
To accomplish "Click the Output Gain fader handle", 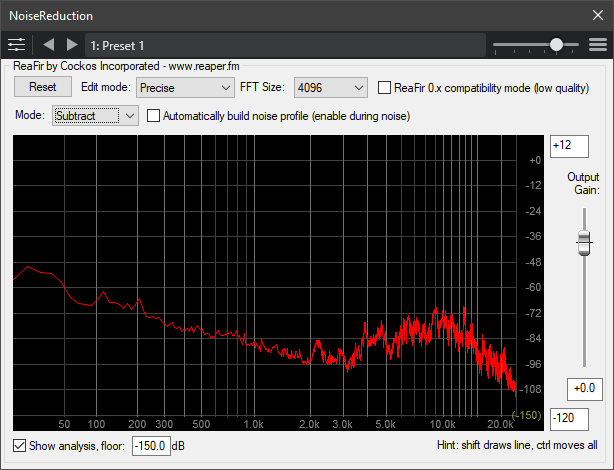I will click(584, 243).
